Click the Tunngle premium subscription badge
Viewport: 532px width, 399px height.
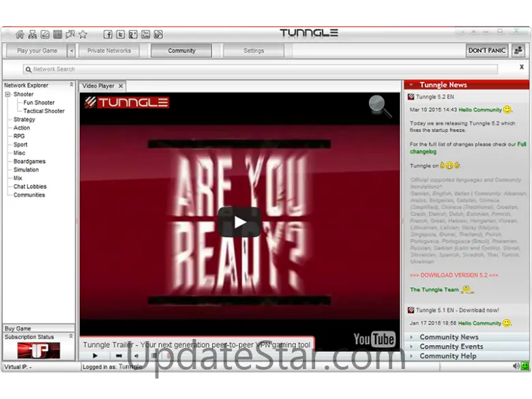point(39,351)
